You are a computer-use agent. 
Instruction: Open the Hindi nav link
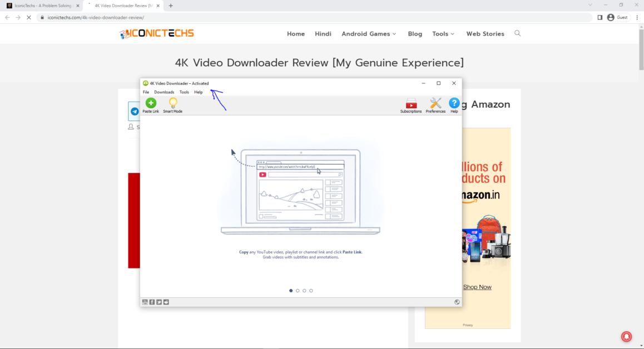323,34
